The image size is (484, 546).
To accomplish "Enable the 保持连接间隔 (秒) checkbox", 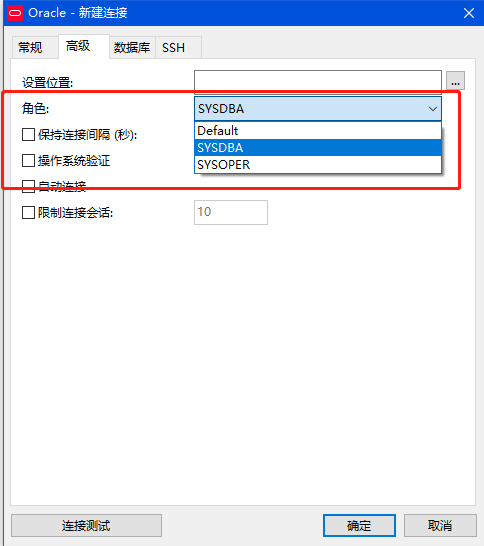I will tap(28, 134).
